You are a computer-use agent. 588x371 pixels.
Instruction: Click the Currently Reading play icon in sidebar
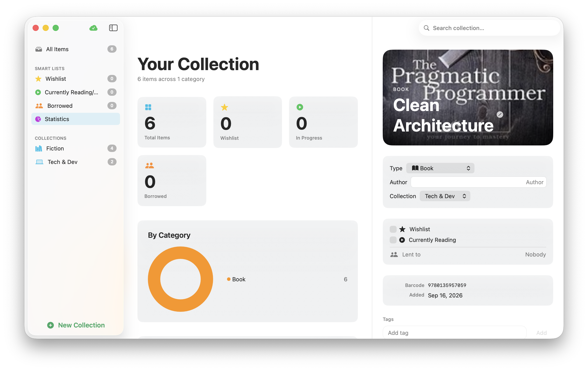pos(38,92)
